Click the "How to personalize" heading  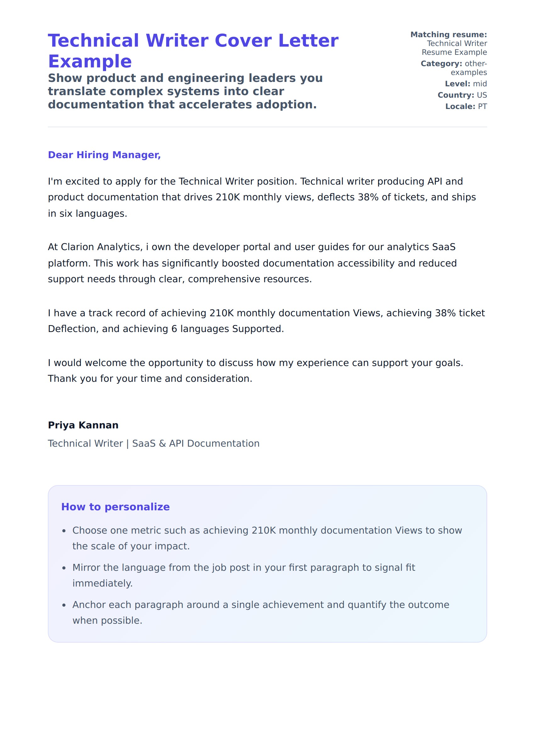click(x=115, y=507)
